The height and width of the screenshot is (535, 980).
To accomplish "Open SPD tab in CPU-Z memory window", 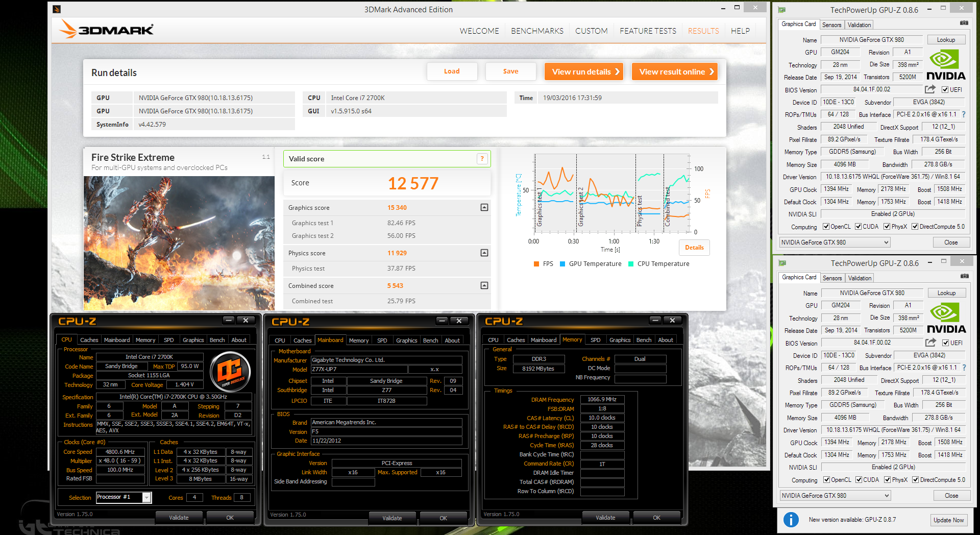I will [x=596, y=340].
